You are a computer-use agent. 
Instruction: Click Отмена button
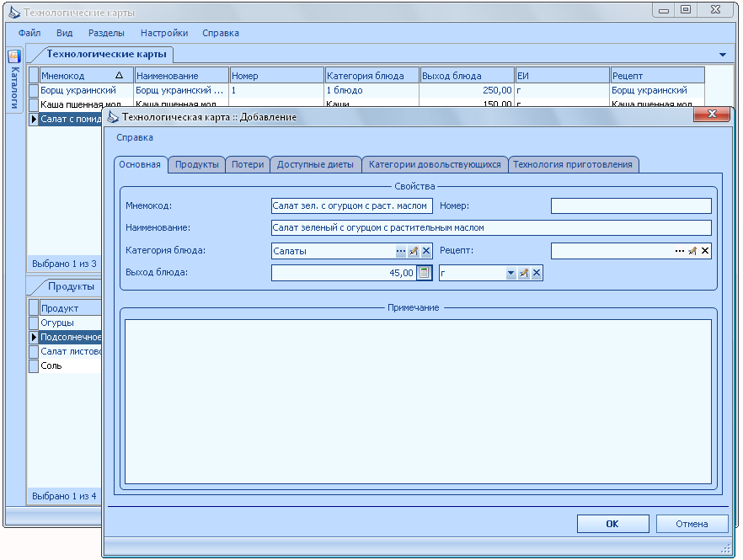[692, 524]
